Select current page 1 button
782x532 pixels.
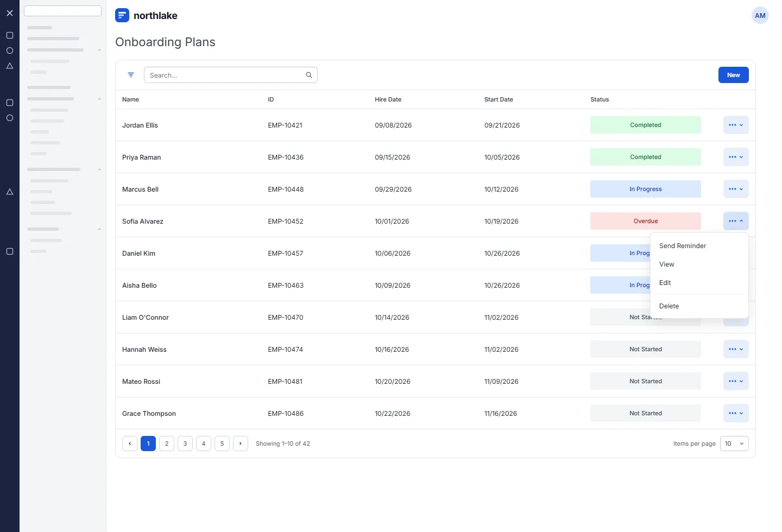click(x=148, y=444)
